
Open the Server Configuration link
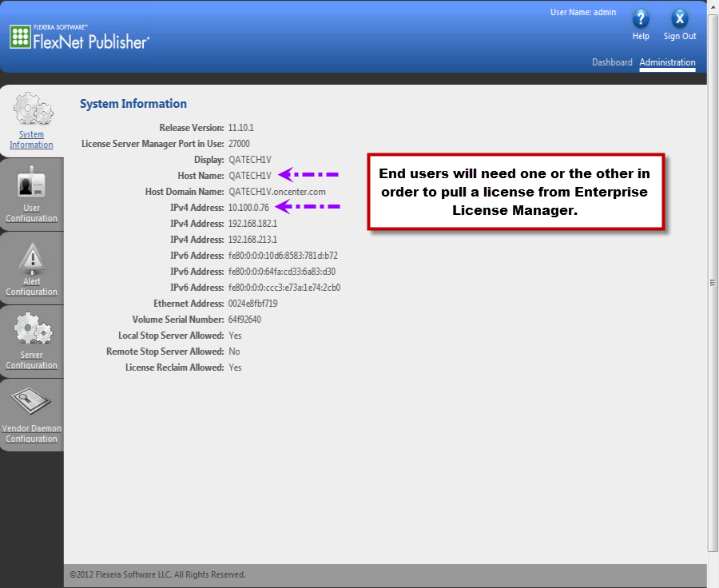click(x=32, y=360)
